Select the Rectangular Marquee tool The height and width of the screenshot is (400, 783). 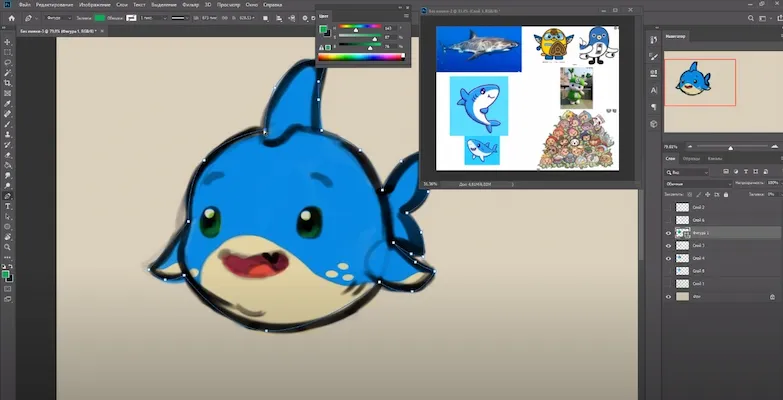point(7,50)
